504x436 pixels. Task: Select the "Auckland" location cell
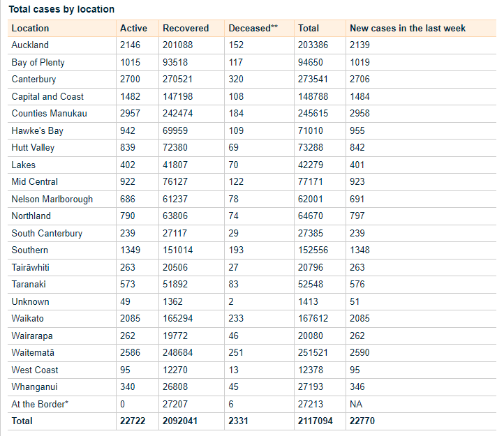tap(30, 45)
